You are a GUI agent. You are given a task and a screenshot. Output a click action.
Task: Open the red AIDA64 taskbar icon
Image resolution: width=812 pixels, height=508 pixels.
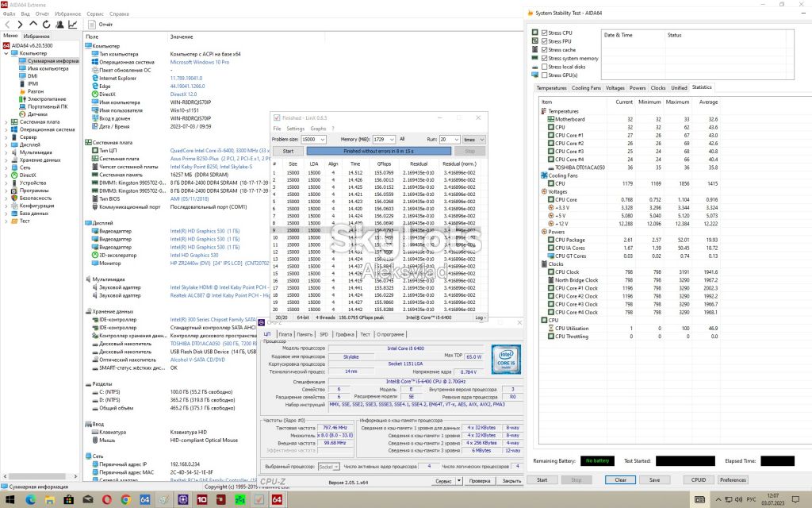click(277, 500)
